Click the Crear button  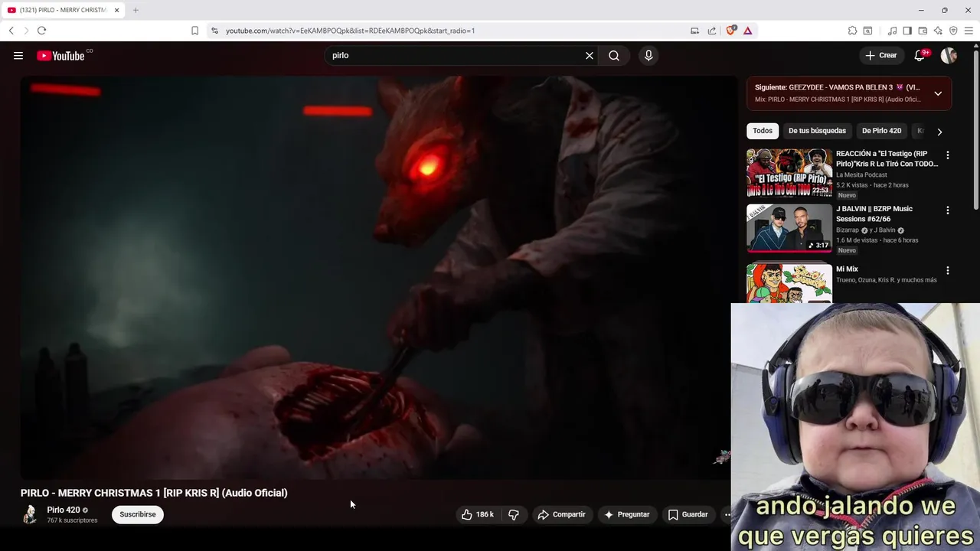pos(880,55)
